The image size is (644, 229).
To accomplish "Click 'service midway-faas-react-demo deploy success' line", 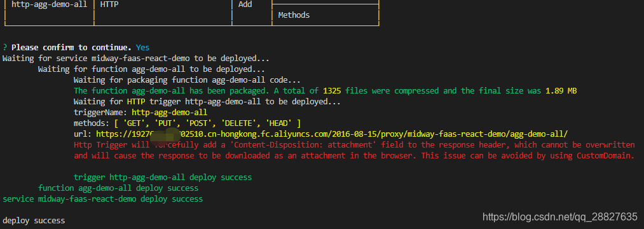I will tap(103, 198).
